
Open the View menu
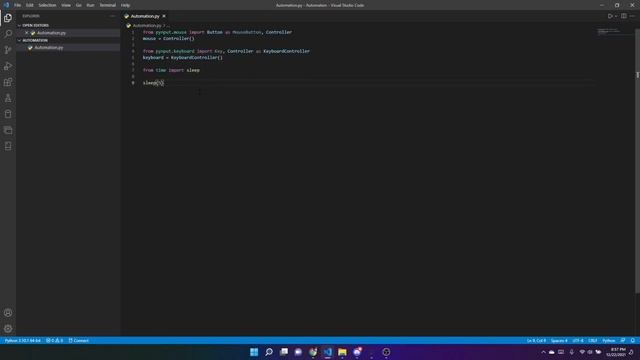[x=66, y=5]
